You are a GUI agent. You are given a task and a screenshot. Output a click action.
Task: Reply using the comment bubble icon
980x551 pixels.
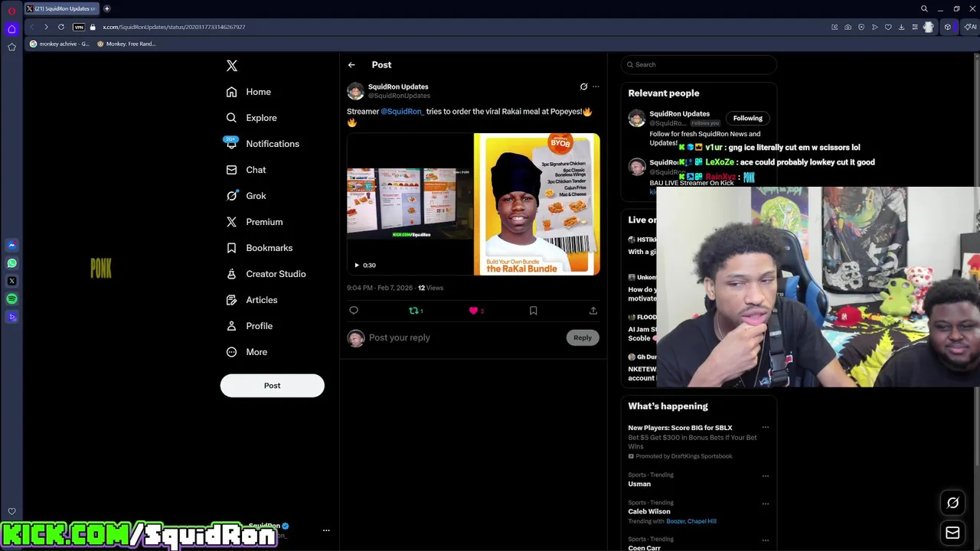click(x=354, y=311)
